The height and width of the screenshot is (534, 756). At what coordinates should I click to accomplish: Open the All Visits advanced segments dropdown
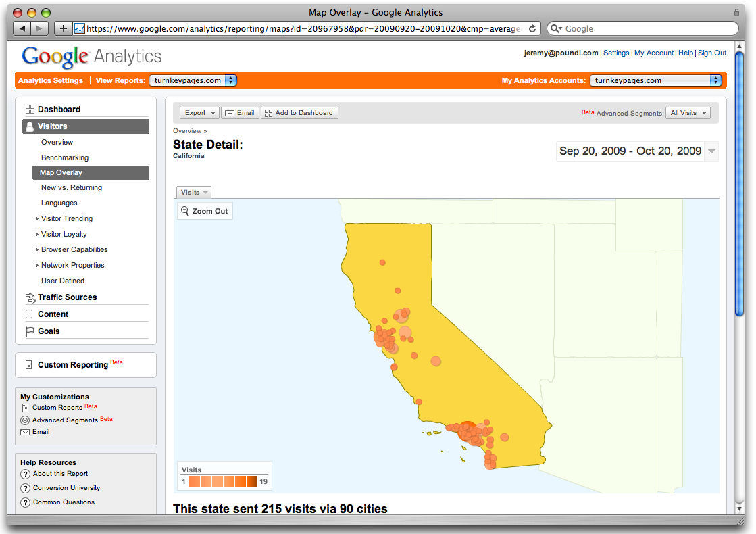(x=688, y=113)
